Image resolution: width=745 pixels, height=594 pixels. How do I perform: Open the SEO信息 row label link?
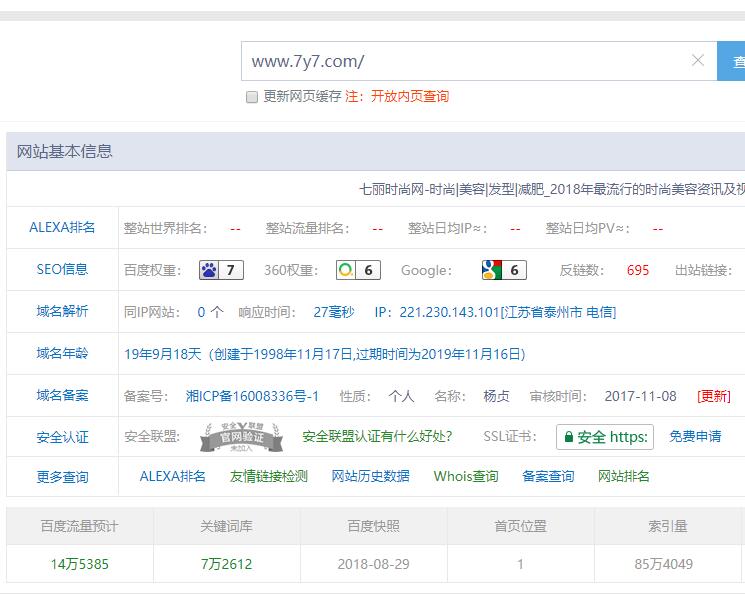(x=62, y=269)
